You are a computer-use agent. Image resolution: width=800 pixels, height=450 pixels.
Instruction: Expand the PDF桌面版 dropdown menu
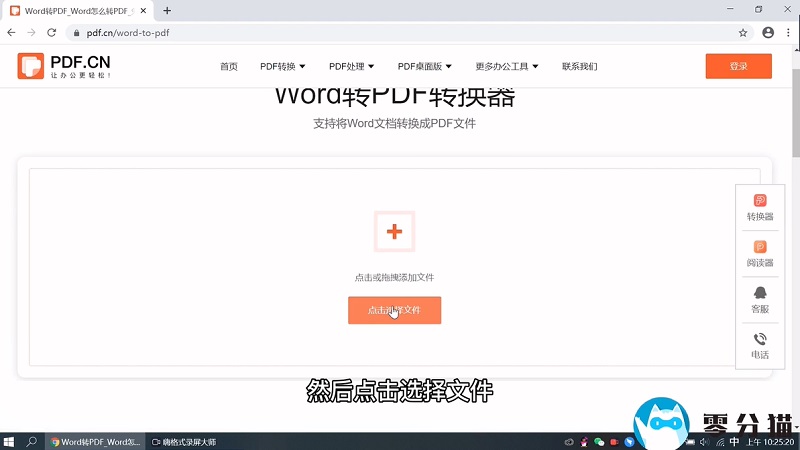click(x=425, y=67)
